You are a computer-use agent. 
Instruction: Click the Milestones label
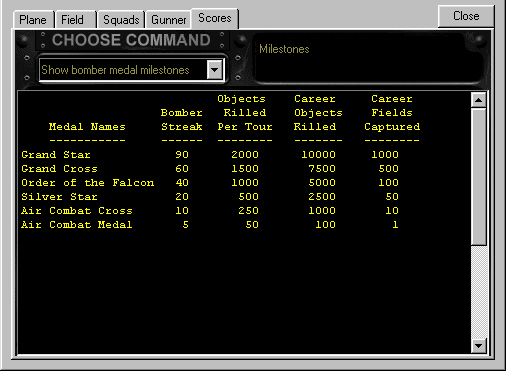[x=284, y=49]
